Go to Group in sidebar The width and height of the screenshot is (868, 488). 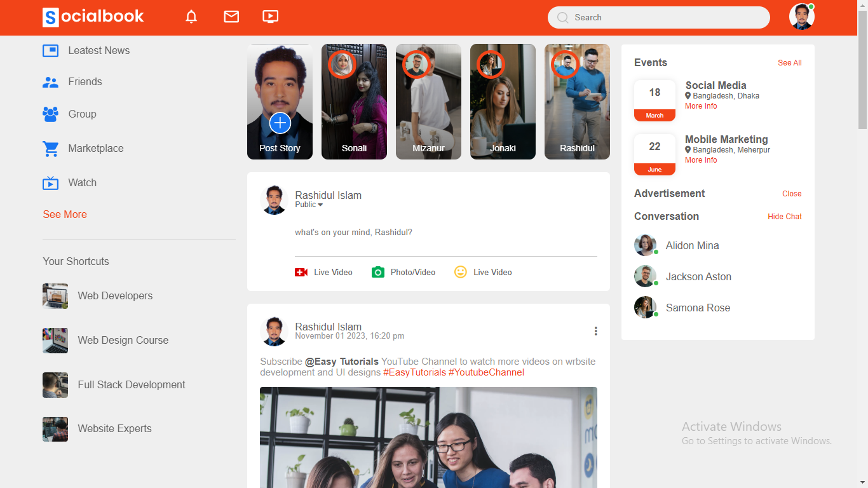click(x=83, y=114)
